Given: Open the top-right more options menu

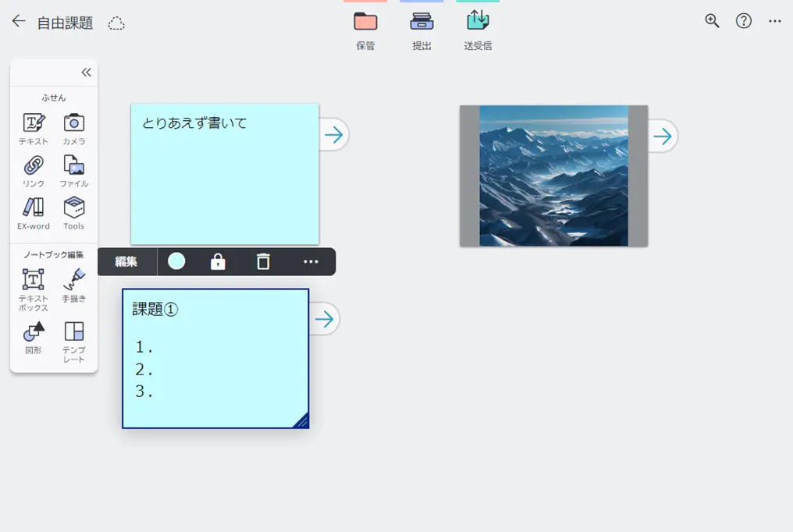Looking at the screenshot, I should click(x=774, y=21).
